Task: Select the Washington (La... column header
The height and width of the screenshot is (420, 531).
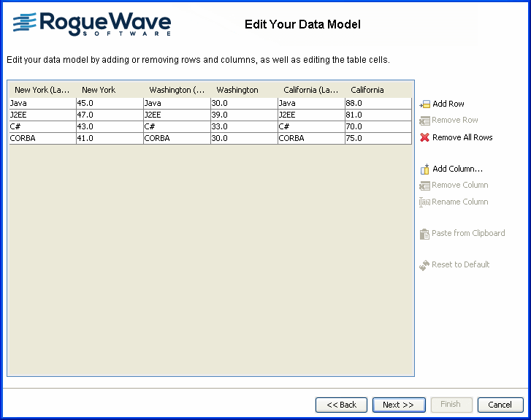Action: coord(177,90)
